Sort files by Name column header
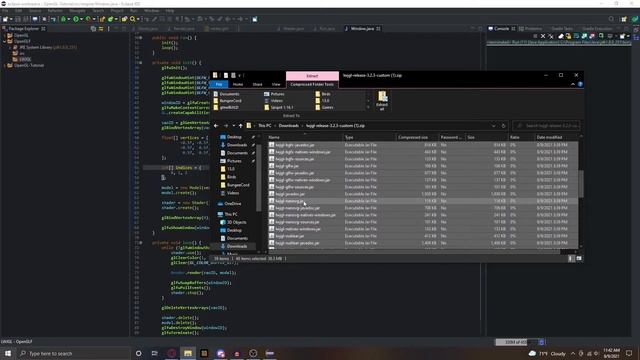The width and height of the screenshot is (640, 360). click(x=304, y=138)
